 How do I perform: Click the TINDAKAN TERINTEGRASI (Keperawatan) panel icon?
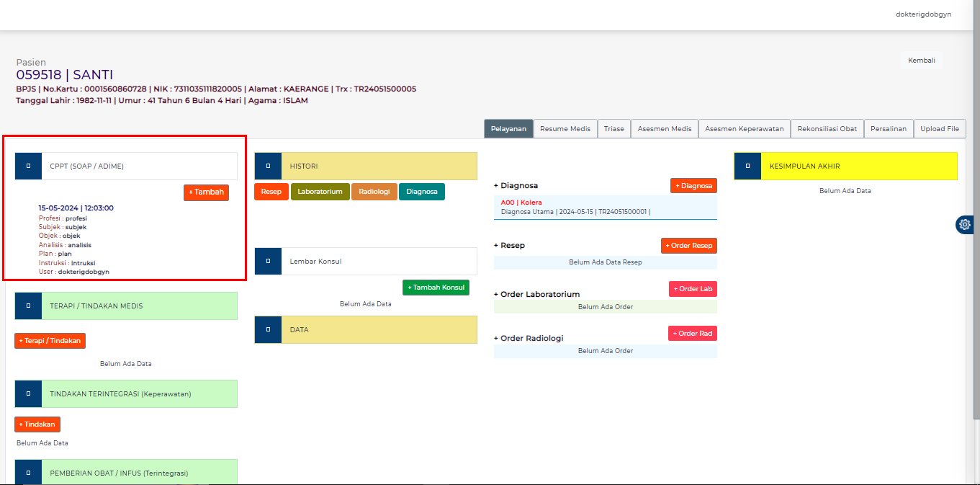click(x=27, y=393)
